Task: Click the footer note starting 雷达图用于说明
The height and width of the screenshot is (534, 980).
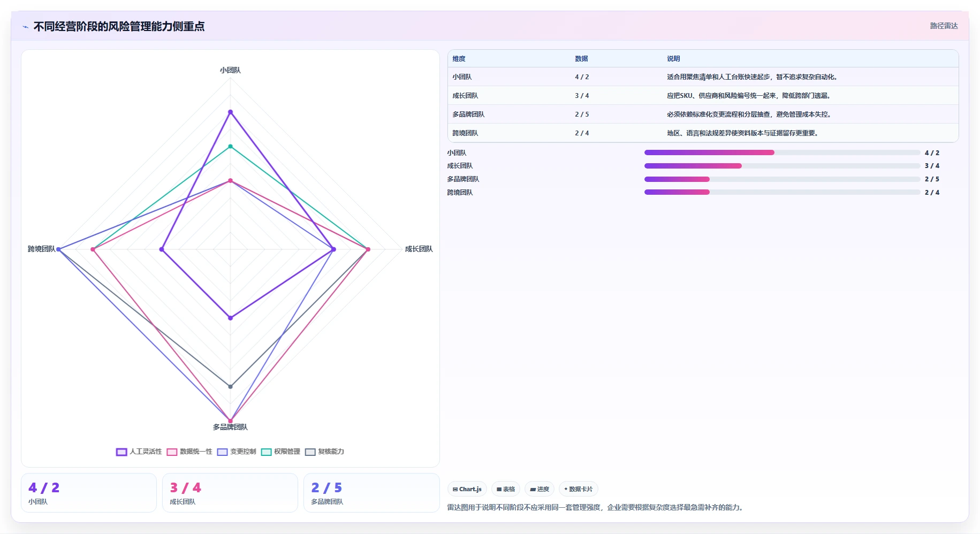Action: click(x=596, y=507)
